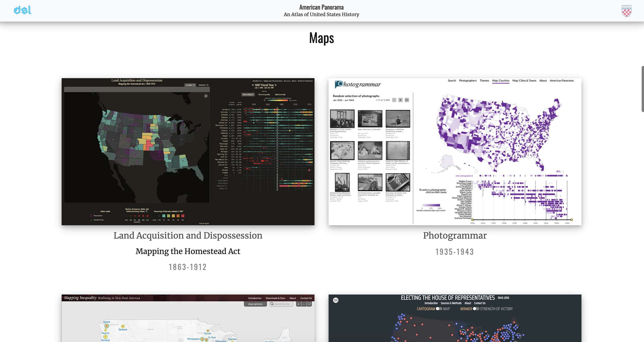Click skip-to-last page icon in Photogrammar
This screenshot has height=342, width=644.
[x=407, y=100]
